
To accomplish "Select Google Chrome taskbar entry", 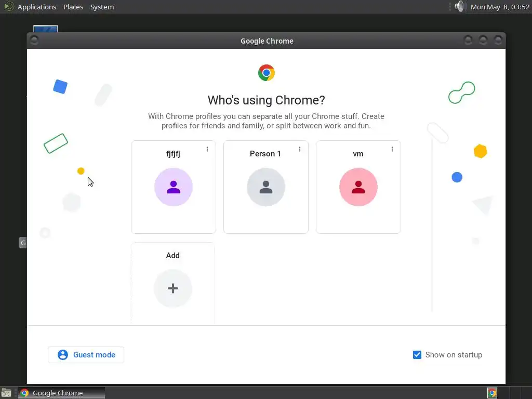I will pyautogui.click(x=61, y=393).
